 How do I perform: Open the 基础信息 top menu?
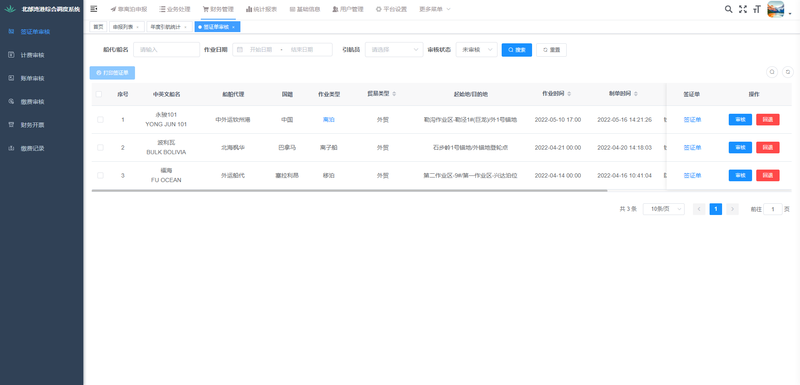coord(305,9)
